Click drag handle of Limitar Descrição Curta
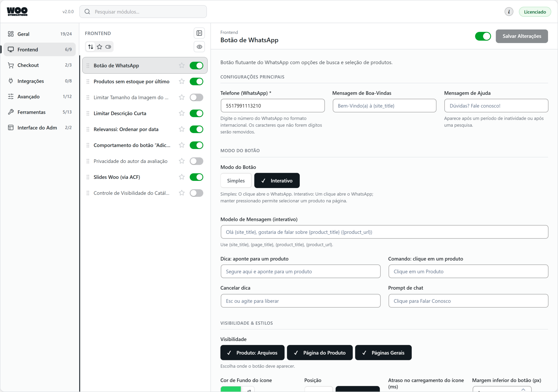 point(88,113)
